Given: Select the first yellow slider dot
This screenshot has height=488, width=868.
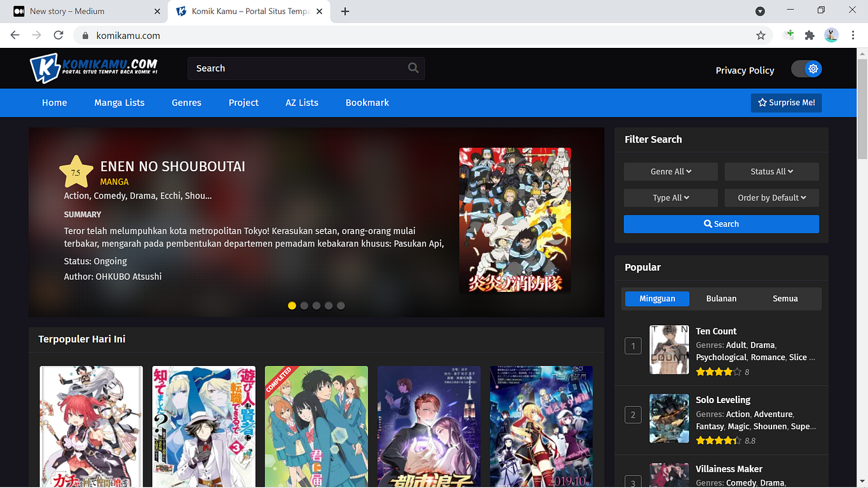Looking at the screenshot, I should 292,305.
